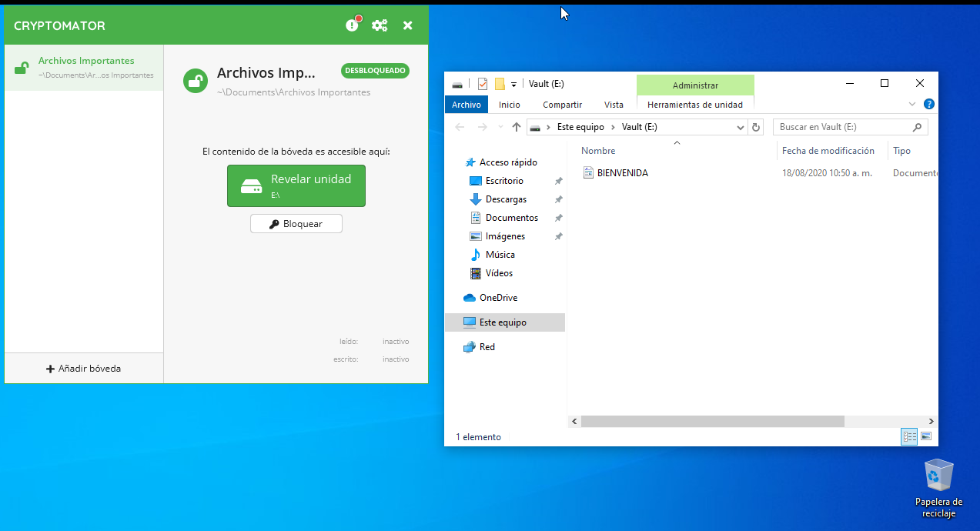Click pin icon next to Imágenes

559,236
